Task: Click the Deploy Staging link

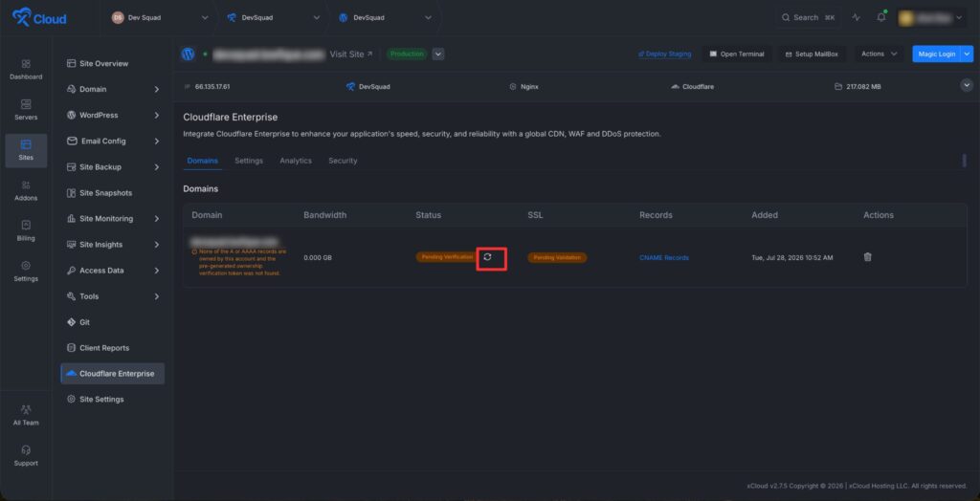Action: point(664,54)
